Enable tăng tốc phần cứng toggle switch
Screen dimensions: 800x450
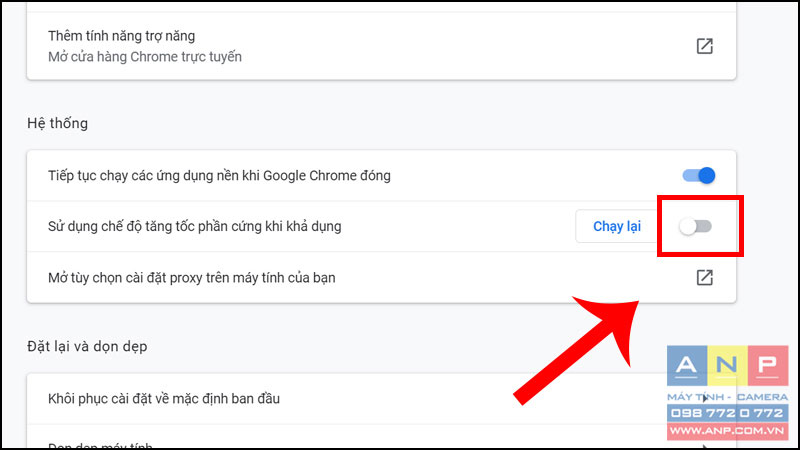pos(695,227)
